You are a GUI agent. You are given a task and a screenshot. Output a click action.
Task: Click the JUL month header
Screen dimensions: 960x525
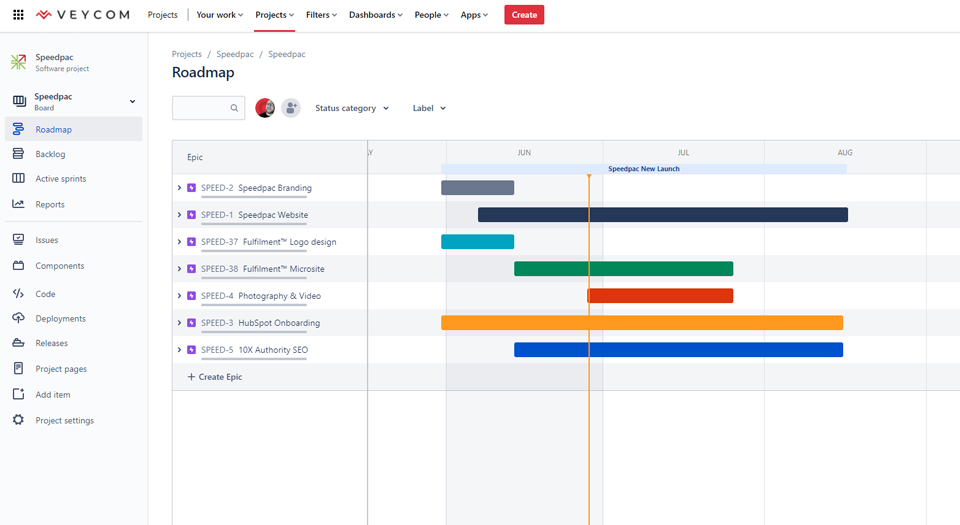point(683,152)
